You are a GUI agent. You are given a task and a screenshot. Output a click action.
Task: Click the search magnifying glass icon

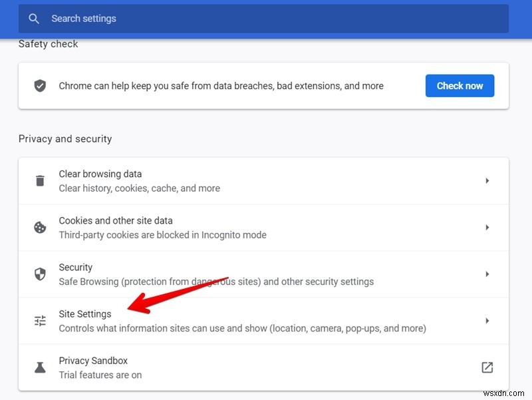[x=34, y=19]
